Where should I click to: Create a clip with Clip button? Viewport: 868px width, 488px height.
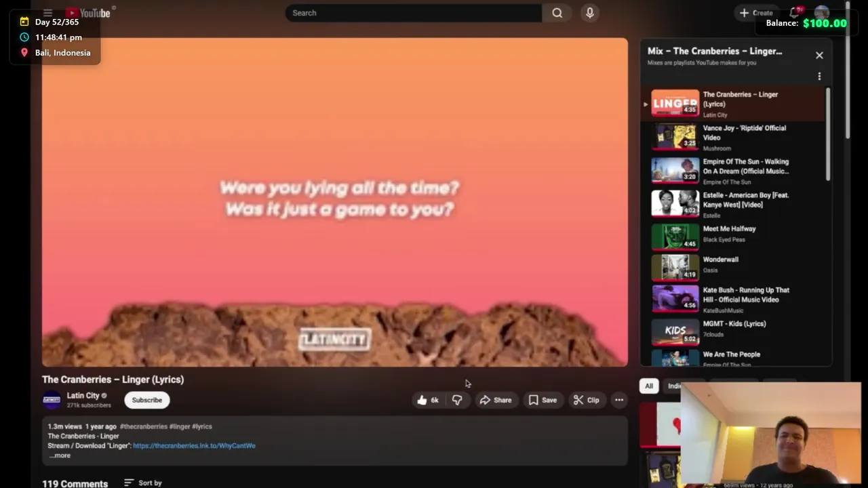[x=587, y=400]
